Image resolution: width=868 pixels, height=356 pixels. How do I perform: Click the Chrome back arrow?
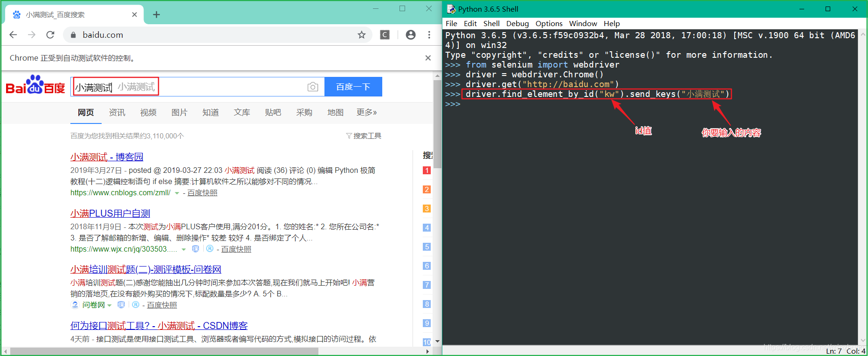click(13, 34)
